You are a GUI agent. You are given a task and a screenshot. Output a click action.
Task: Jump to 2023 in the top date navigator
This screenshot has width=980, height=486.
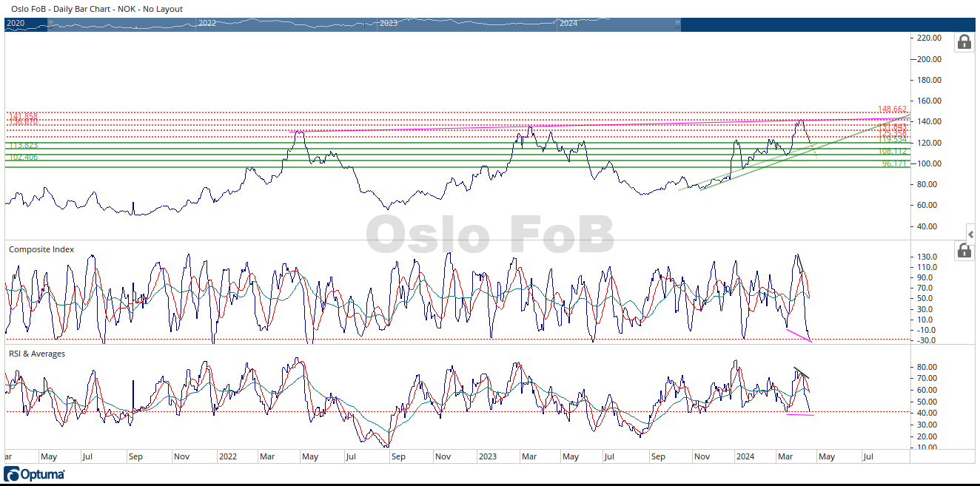point(388,24)
